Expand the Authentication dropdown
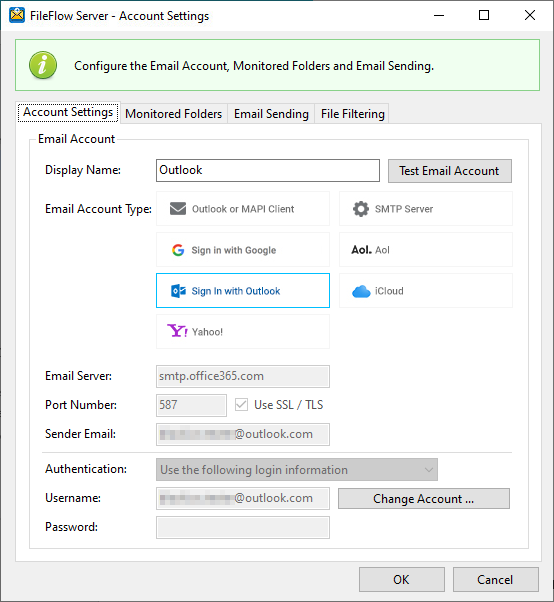This screenshot has width=554, height=602. (297, 470)
